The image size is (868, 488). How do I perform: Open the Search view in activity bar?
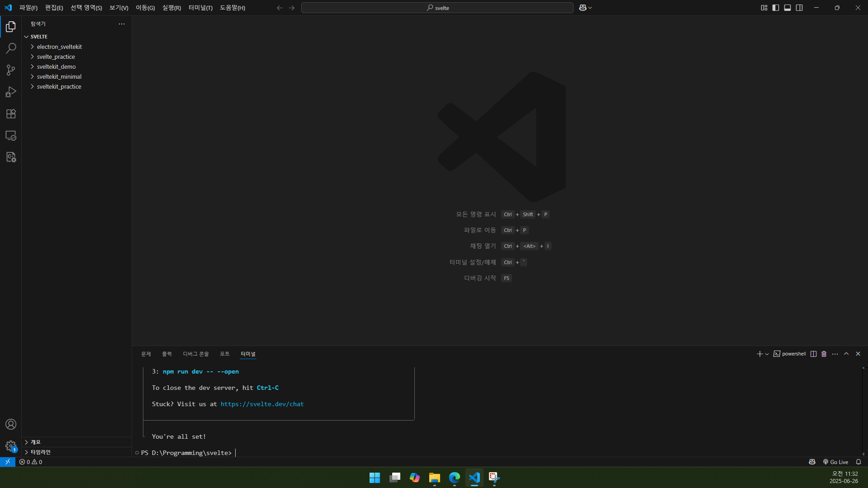tap(11, 48)
